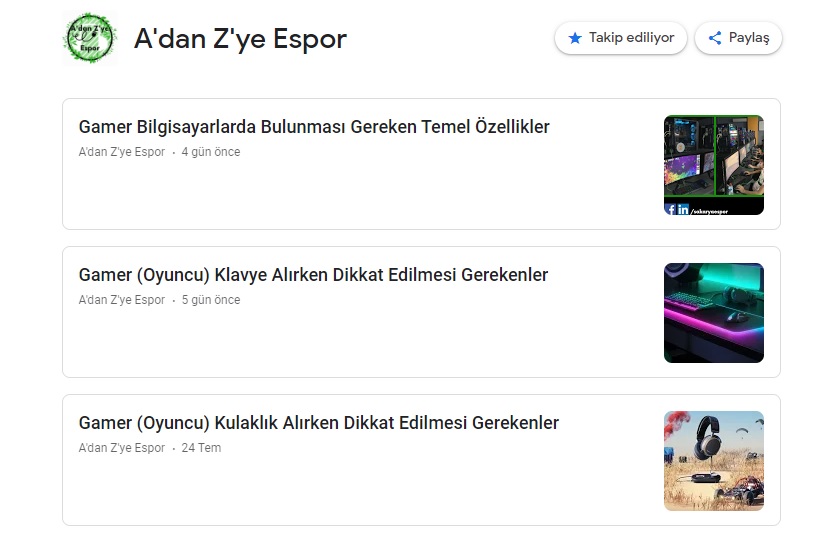Click the gaming computers room thumbnail
The width and height of the screenshot is (839, 542).
pyautogui.click(x=714, y=165)
